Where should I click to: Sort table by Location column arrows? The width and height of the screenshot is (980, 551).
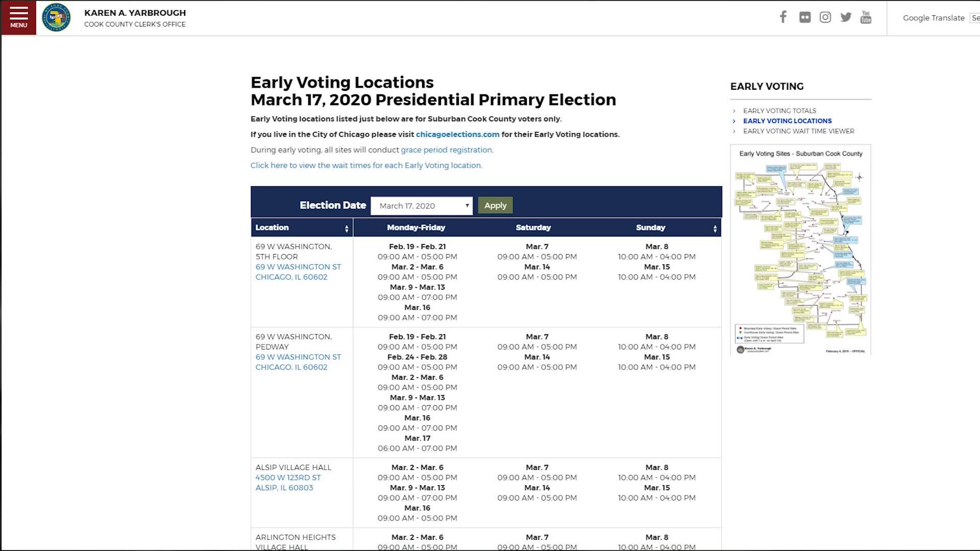tap(347, 229)
